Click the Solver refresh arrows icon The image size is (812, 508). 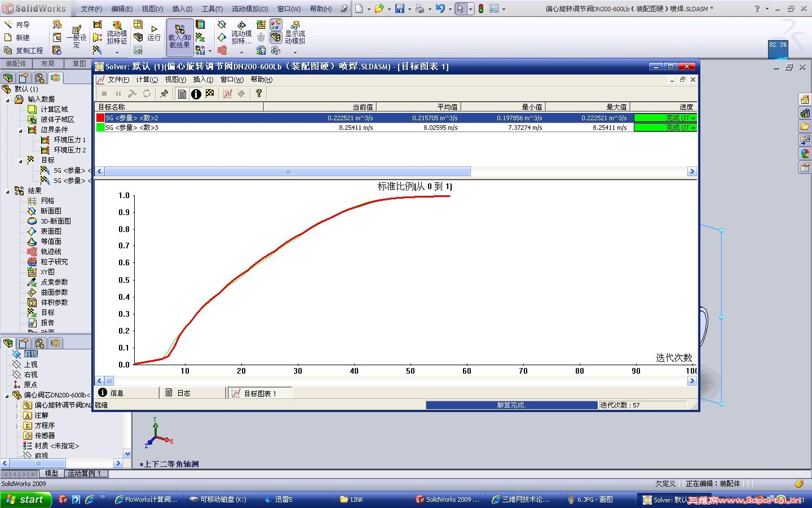pos(147,94)
